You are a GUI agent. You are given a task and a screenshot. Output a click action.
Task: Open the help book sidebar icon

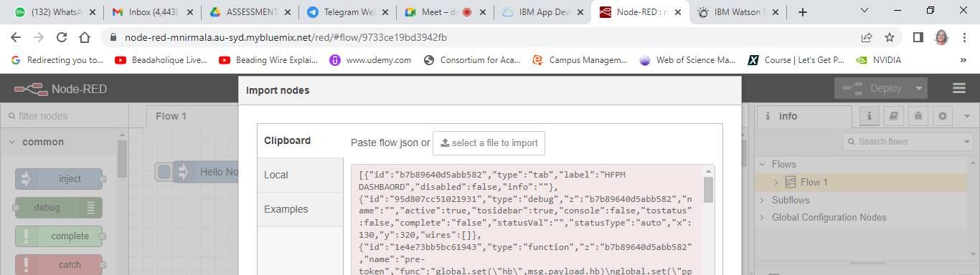click(893, 116)
